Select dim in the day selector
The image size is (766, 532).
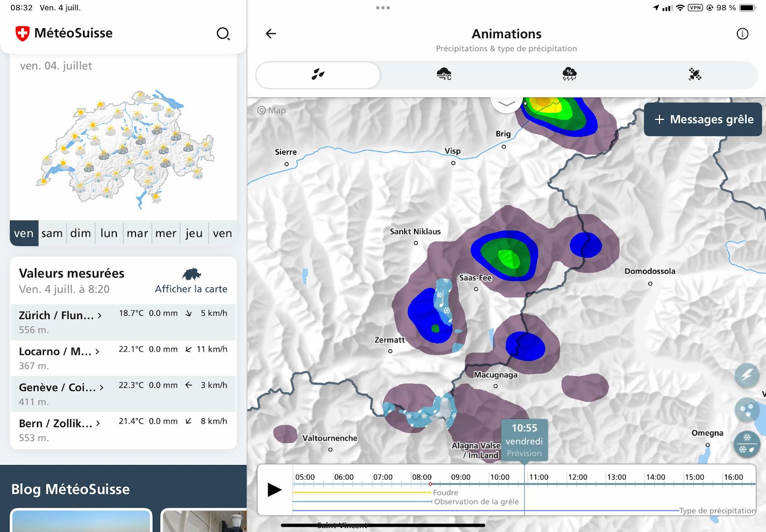[x=80, y=233]
